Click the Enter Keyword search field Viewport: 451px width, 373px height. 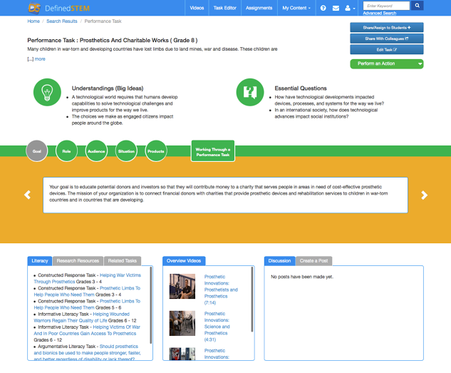(386, 6)
